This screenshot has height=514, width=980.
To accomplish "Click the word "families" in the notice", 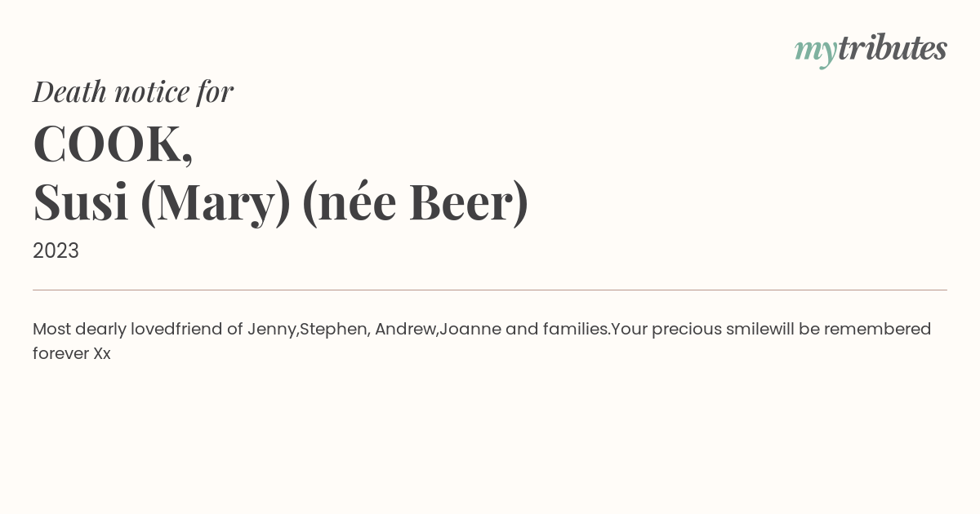I will [x=575, y=329].
